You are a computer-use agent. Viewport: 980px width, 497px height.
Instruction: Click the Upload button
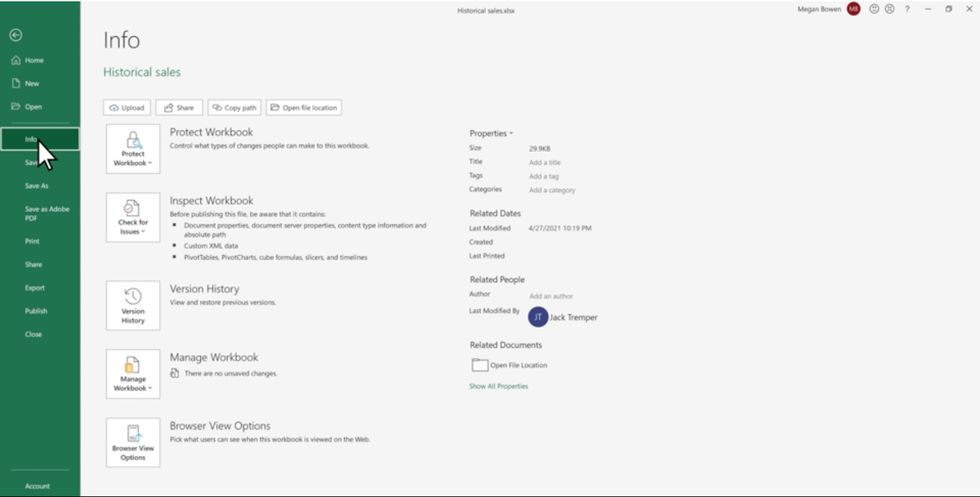(127, 108)
